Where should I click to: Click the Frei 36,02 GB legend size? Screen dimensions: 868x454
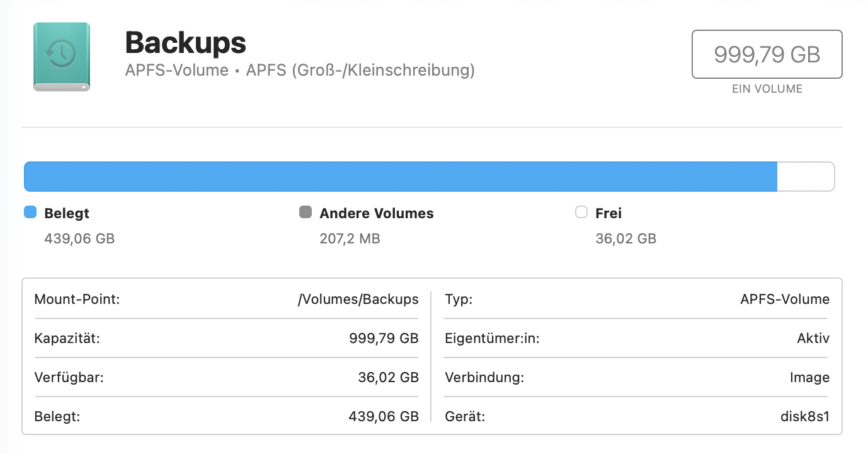[x=625, y=239]
